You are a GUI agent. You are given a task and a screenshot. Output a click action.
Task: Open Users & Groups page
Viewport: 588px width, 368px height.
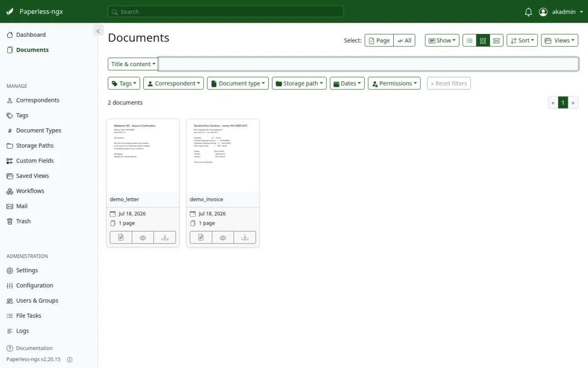37,301
